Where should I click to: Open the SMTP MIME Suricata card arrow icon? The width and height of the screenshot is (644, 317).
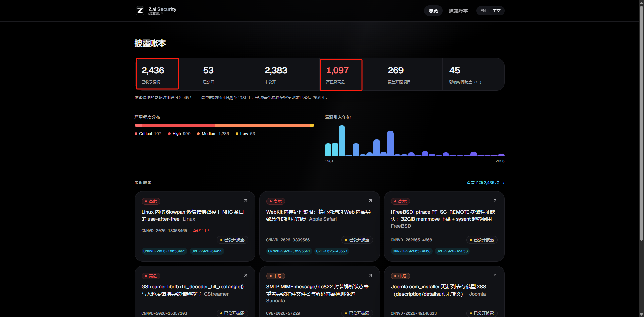[370, 275]
